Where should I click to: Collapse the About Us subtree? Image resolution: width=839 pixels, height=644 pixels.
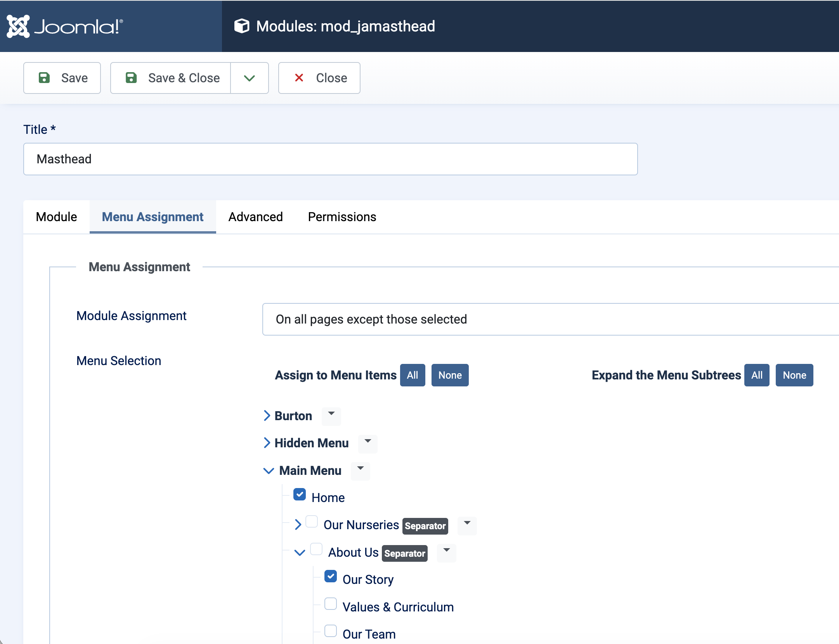300,552
